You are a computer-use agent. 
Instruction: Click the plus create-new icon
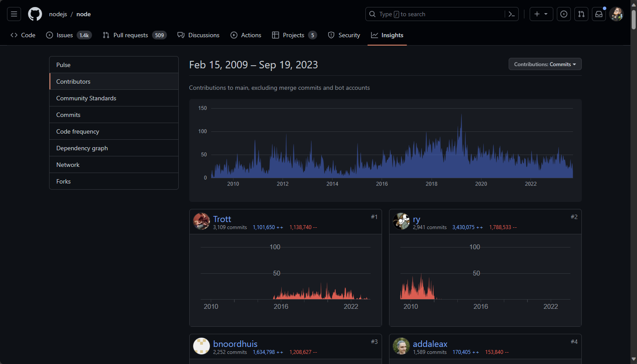537,14
